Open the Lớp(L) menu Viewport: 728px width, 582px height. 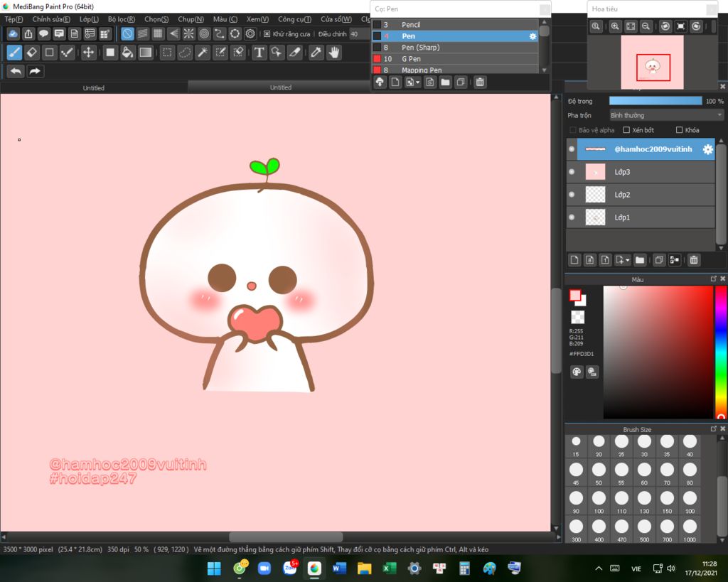[x=89, y=19]
